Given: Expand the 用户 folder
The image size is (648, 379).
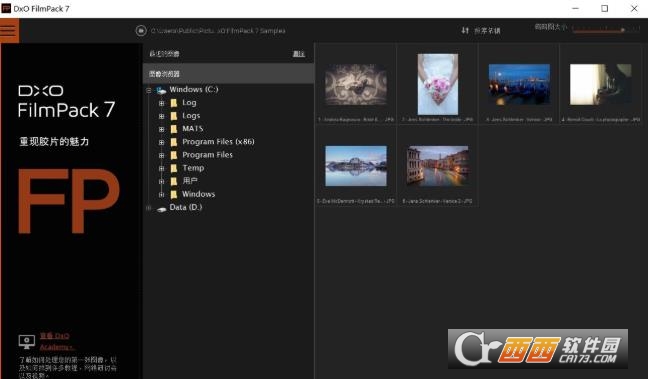Looking at the screenshot, I should 162,181.
